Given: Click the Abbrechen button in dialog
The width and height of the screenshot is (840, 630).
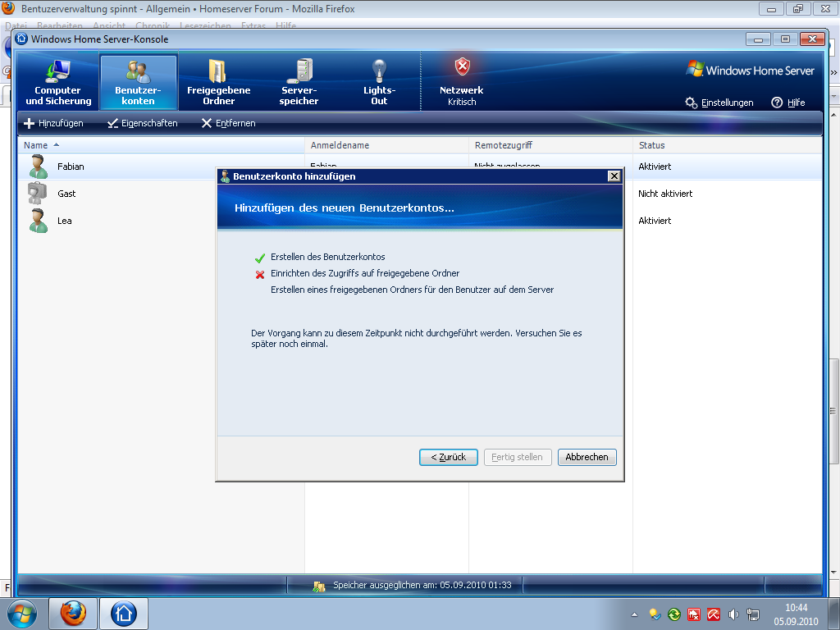Looking at the screenshot, I should pos(587,457).
